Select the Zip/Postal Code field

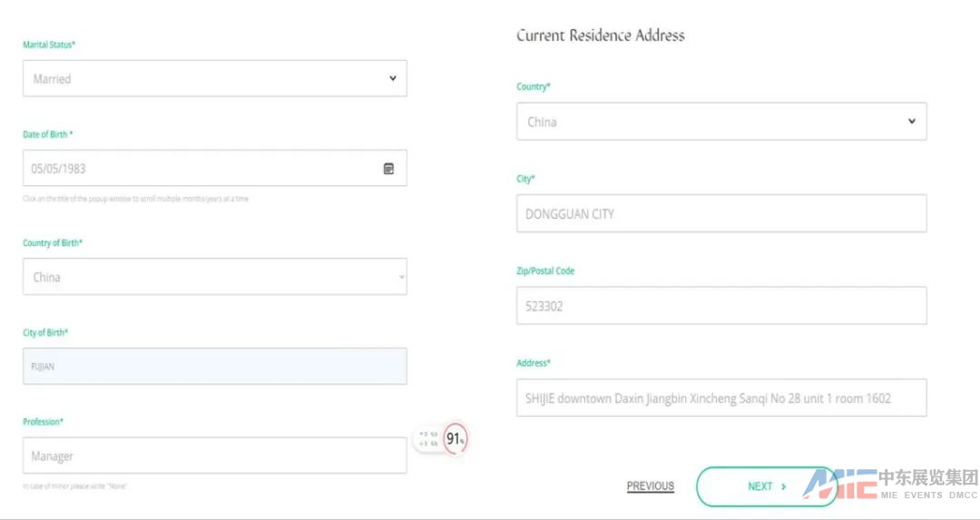pyautogui.click(x=720, y=306)
